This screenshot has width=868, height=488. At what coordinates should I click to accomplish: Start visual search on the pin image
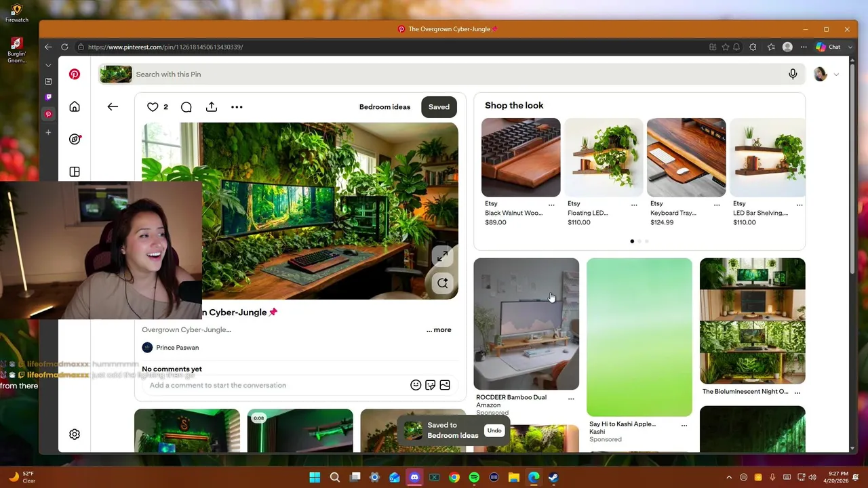pyautogui.click(x=442, y=283)
